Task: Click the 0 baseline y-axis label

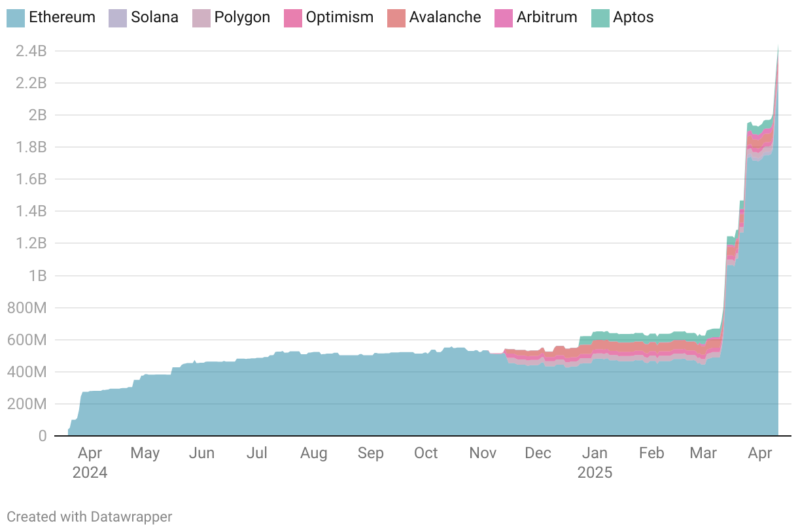Action: pos(42,436)
